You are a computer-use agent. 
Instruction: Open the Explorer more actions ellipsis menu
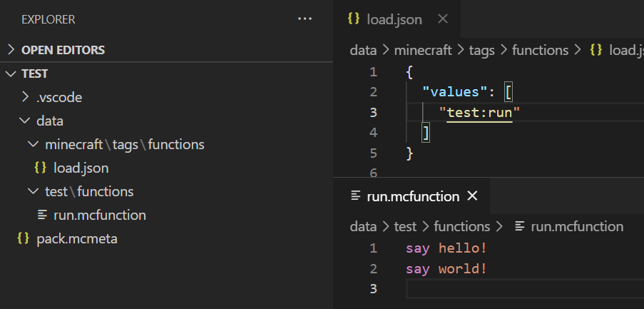305,19
